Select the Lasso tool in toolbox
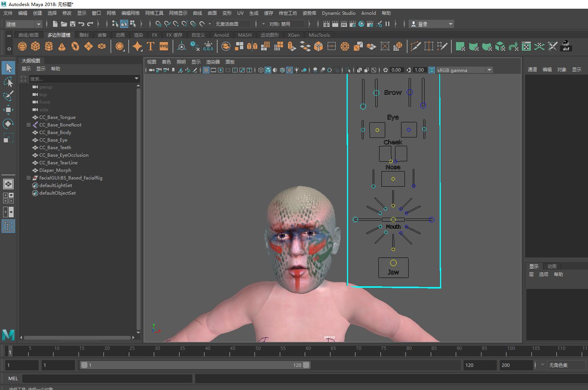The image size is (588, 390). coord(8,82)
